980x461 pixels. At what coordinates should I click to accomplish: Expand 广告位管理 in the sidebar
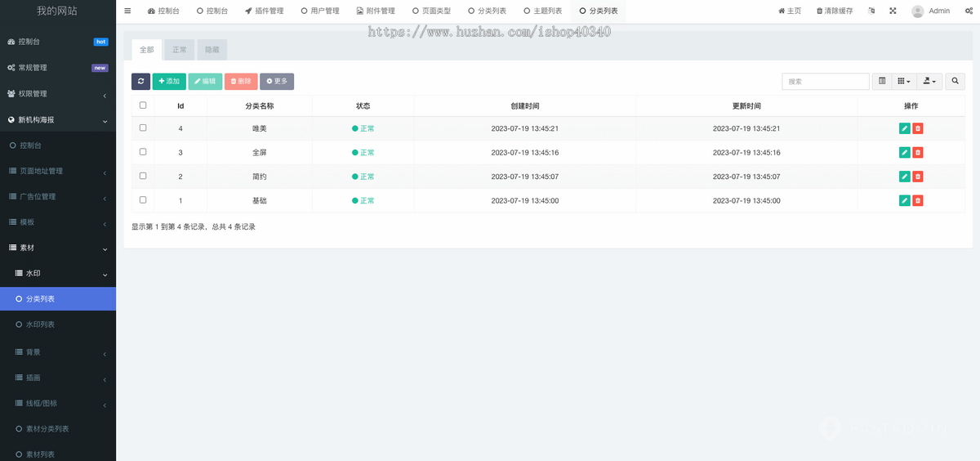click(58, 196)
